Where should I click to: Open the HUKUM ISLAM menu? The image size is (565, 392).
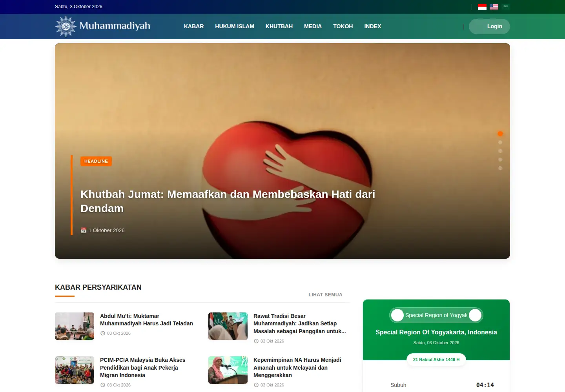coord(235,26)
